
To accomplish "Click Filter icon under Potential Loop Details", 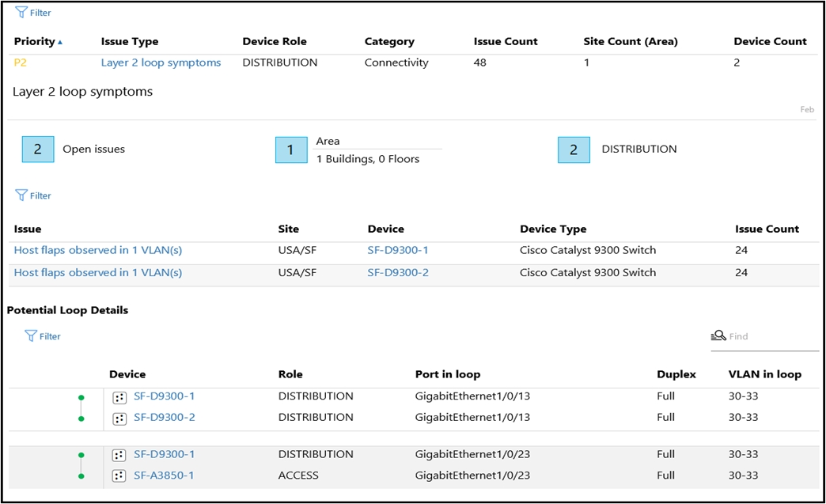I will coord(31,336).
